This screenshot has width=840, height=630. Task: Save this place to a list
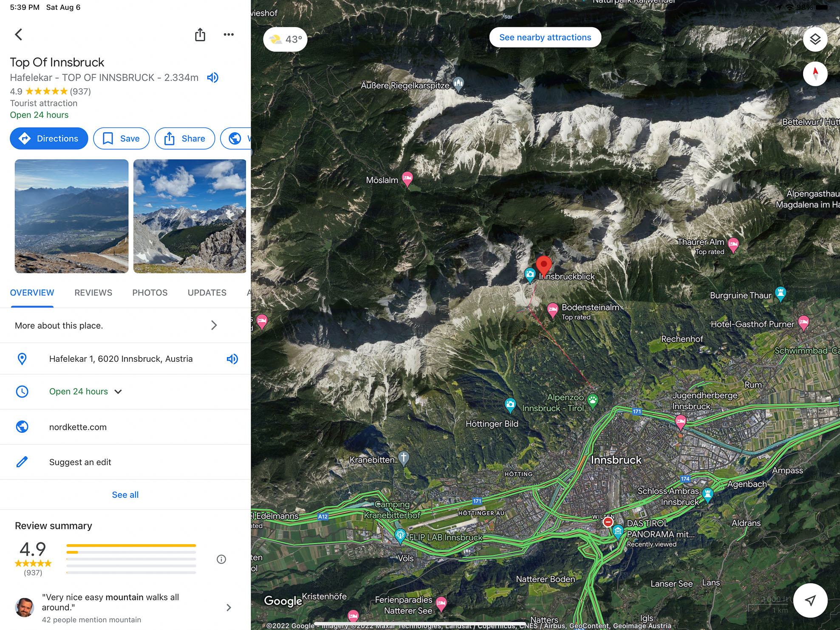(x=121, y=139)
